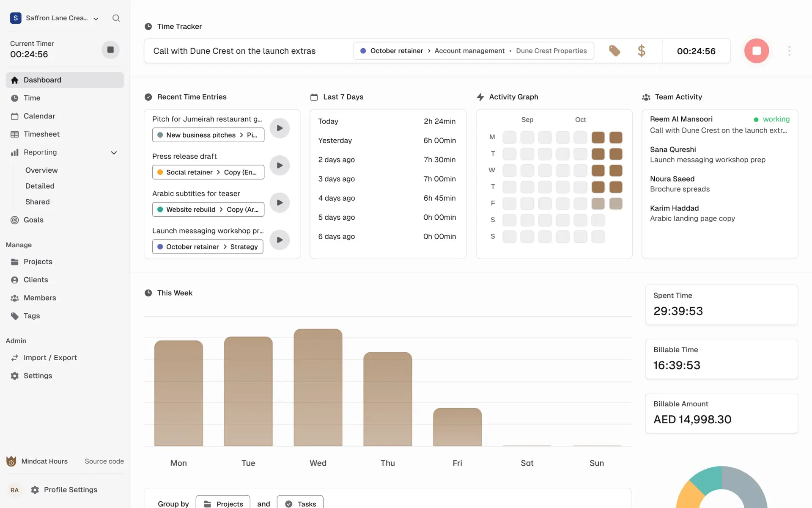812x508 pixels.
Task: Open the three-dot menu beside stop button
Action: (x=789, y=51)
